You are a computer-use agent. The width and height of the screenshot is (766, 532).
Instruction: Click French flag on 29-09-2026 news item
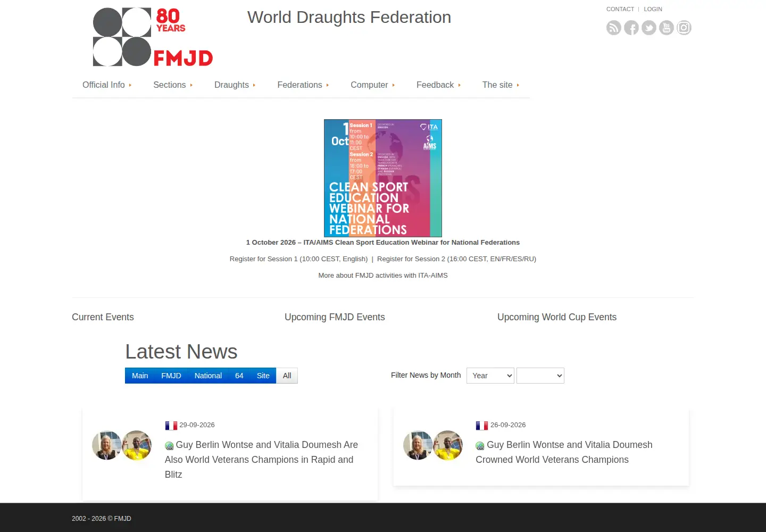(x=171, y=426)
